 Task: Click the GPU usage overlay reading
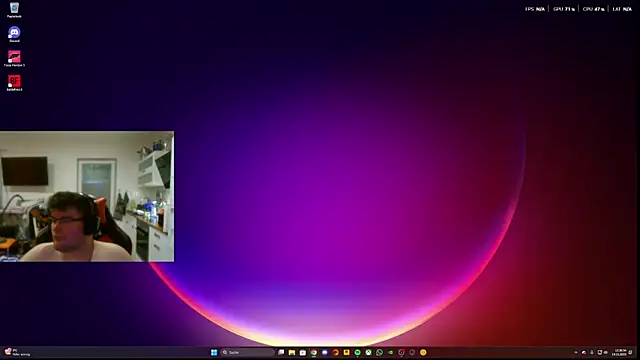tap(564, 9)
